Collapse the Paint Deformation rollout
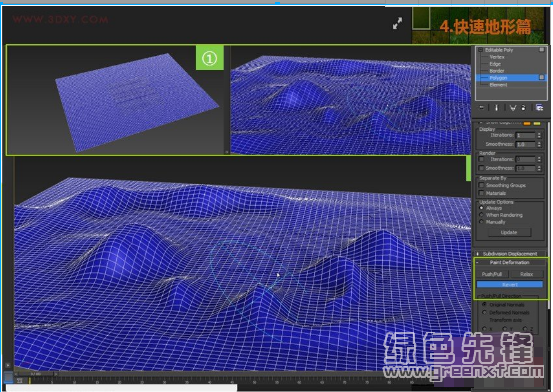 (x=510, y=263)
